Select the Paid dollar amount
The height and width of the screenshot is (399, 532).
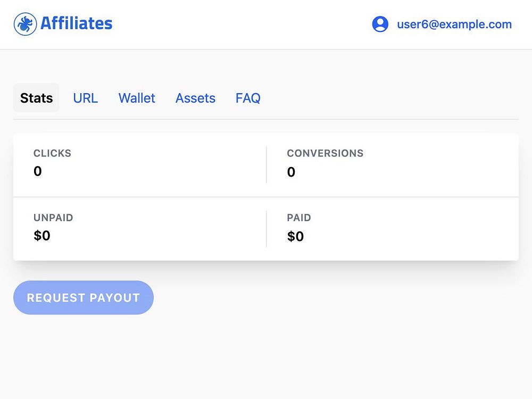click(295, 236)
